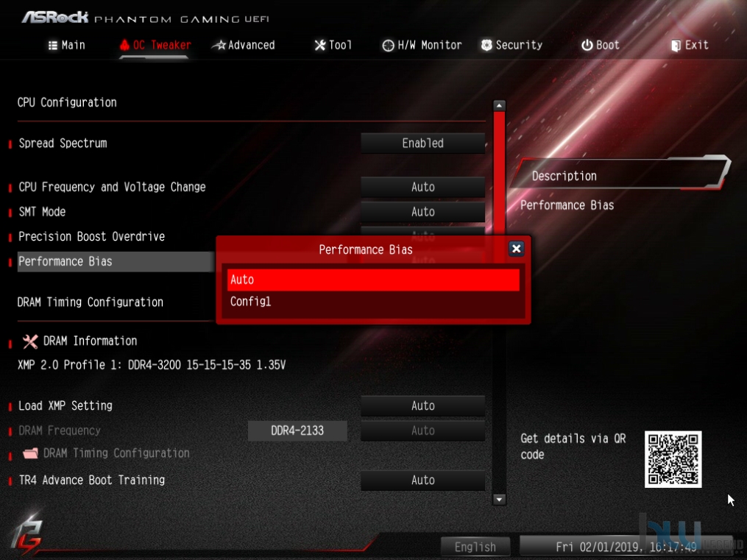This screenshot has height=560, width=747.
Task: Click the Security shield icon
Action: (486, 45)
